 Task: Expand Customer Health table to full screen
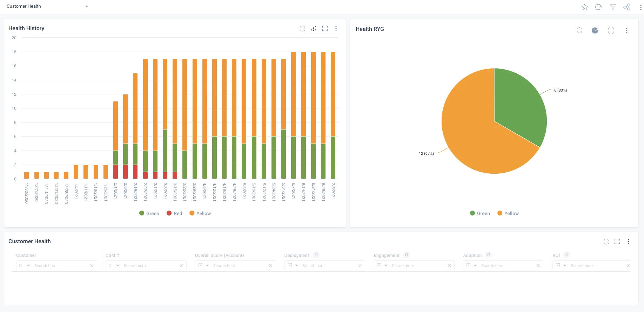(617, 241)
